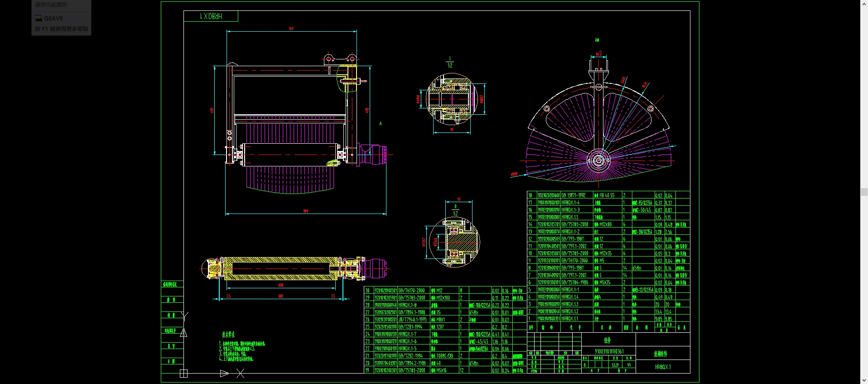
Task: Select the 'HRBQX.1.5' cell in row 15
Action: tap(577, 217)
